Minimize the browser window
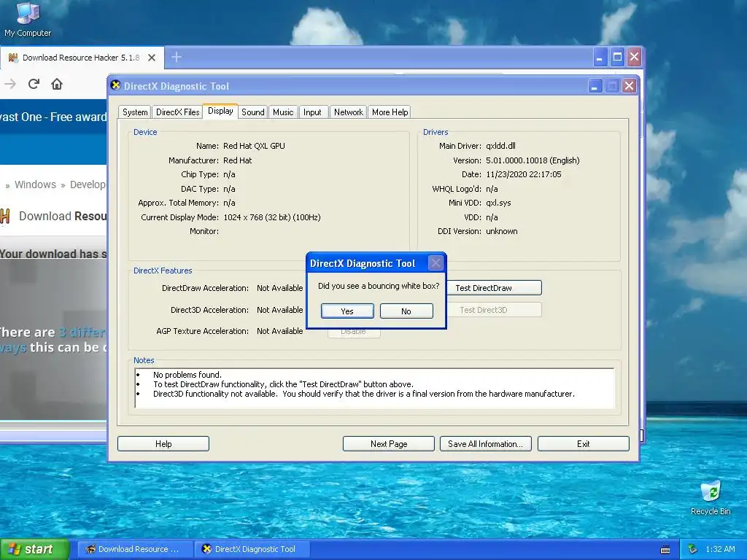747x560 pixels. (x=600, y=58)
